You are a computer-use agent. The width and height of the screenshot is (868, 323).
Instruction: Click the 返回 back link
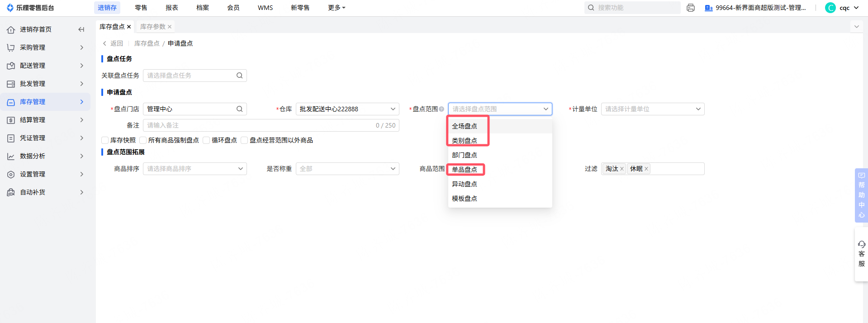pos(113,43)
